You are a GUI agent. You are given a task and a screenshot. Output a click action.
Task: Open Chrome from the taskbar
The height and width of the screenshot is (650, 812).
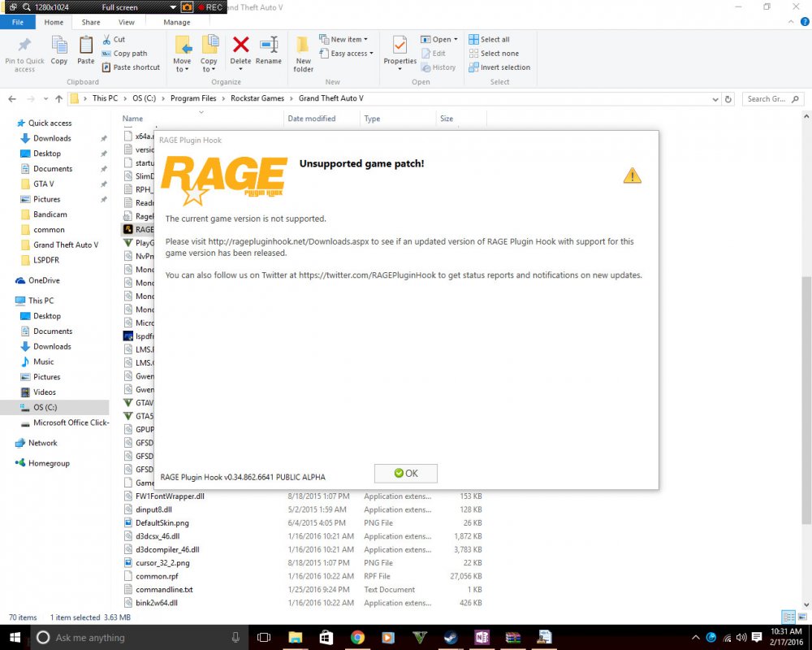[x=357, y=637]
